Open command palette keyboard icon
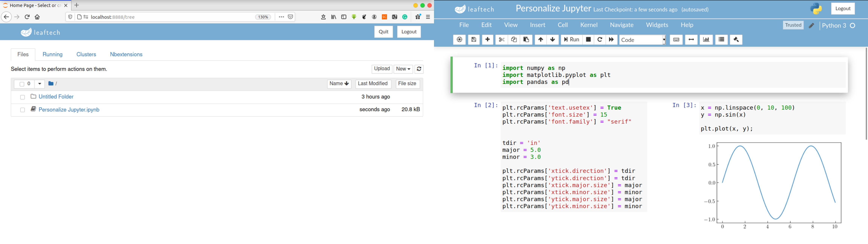The image size is (868, 244). (x=676, y=40)
